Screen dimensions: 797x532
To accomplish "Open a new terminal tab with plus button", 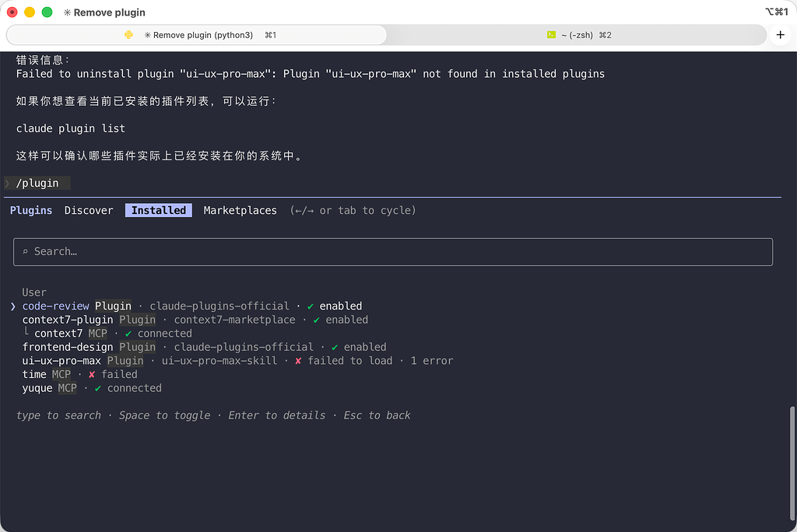I will 780,35.
